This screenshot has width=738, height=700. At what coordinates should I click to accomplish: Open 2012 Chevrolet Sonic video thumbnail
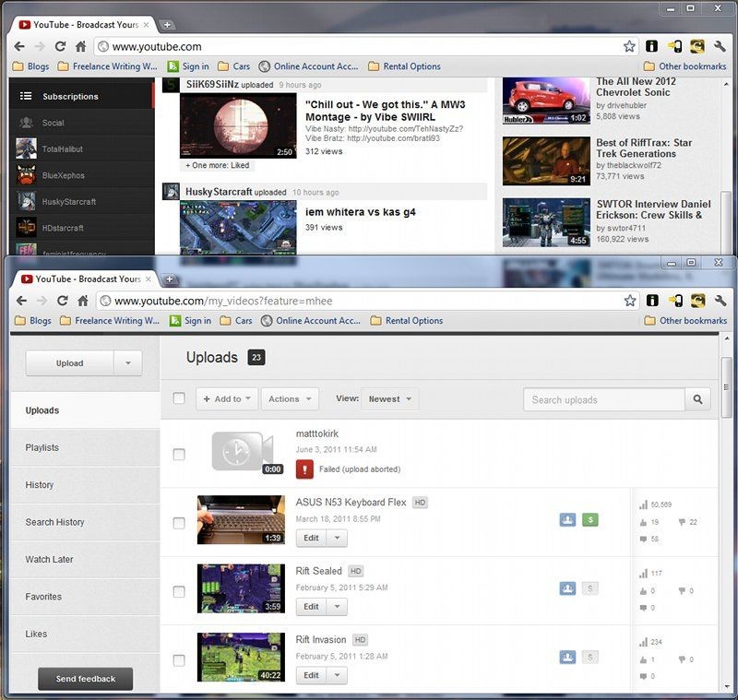pos(546,101)
